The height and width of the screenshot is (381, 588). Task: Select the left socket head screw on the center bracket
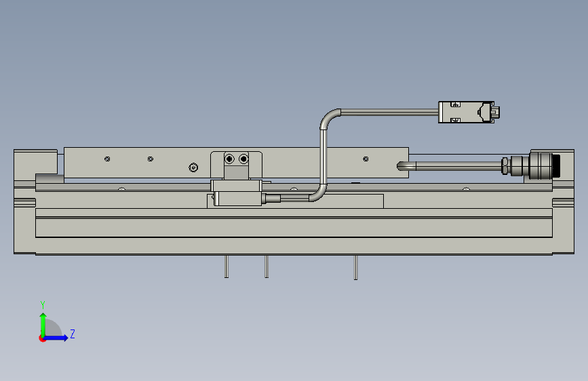229,159
